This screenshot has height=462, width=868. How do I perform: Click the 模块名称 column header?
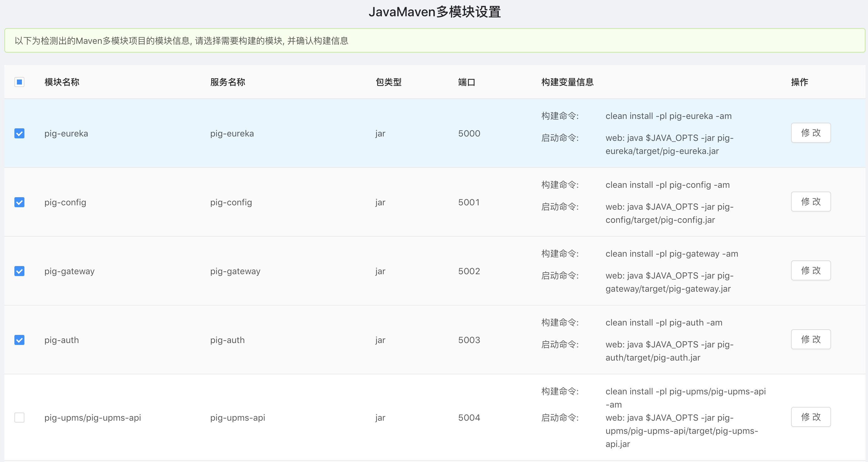click(x=62, y=82)
